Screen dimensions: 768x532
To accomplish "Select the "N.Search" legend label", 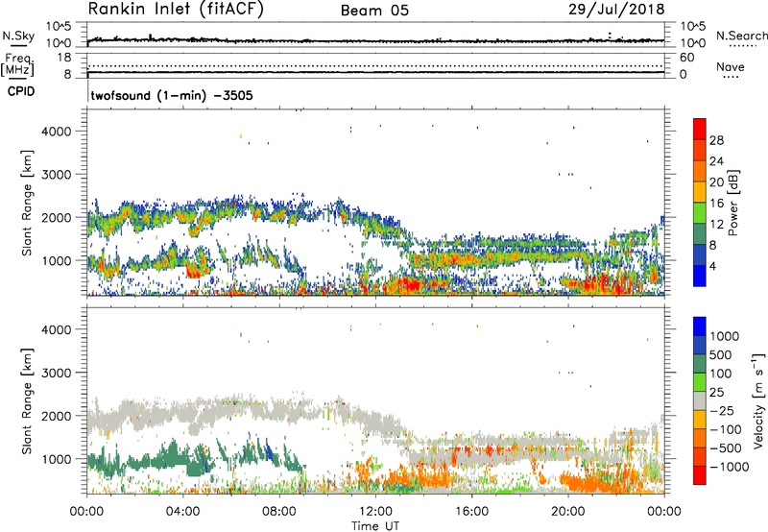I will 741,36.
